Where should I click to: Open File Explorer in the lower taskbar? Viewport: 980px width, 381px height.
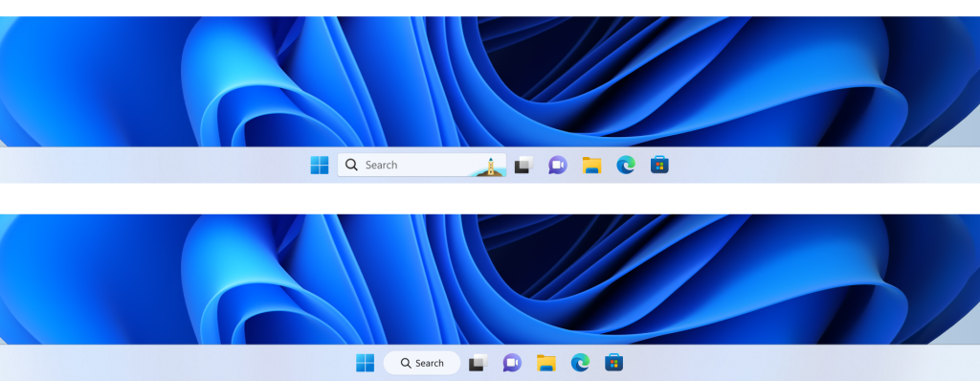pyautogui.click(x=546, y=363)
